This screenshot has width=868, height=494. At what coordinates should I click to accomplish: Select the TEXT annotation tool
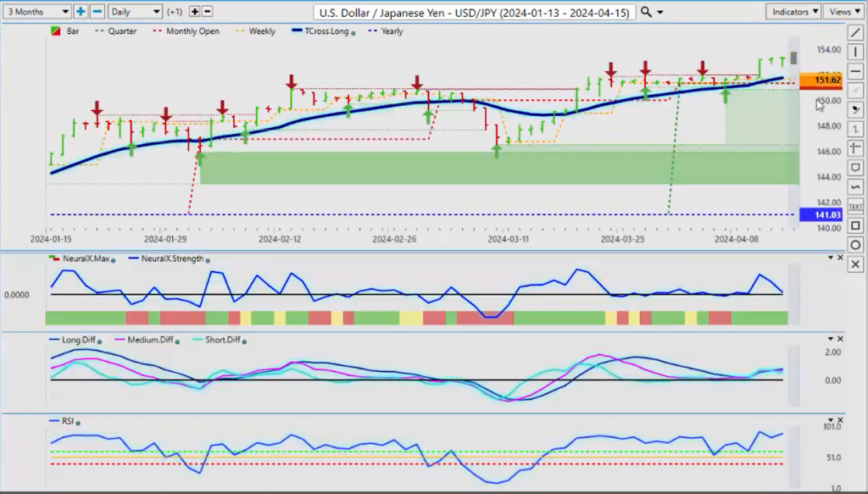[x=855, y=207]
